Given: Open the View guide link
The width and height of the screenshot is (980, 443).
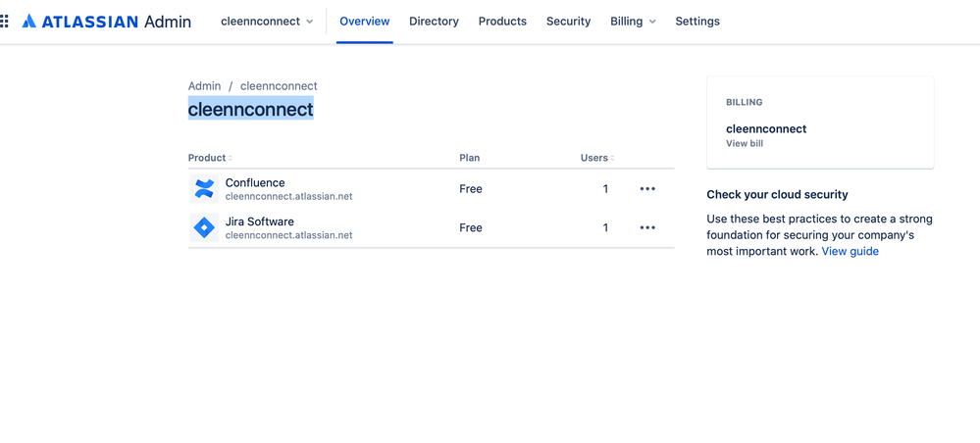Looking at the screenshot, I should click(x=851, y=251).
